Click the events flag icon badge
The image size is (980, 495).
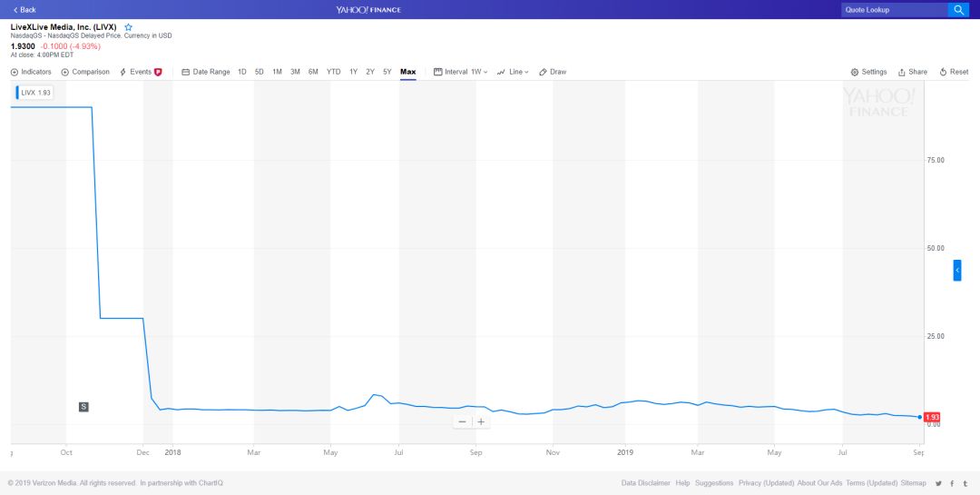(x=158, y=72)
